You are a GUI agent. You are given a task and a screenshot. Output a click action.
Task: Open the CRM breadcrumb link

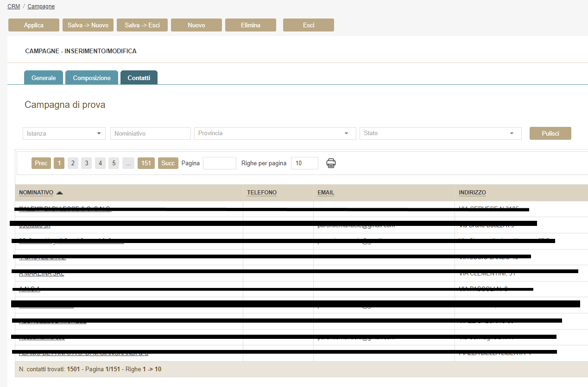[x=13, y=6]
